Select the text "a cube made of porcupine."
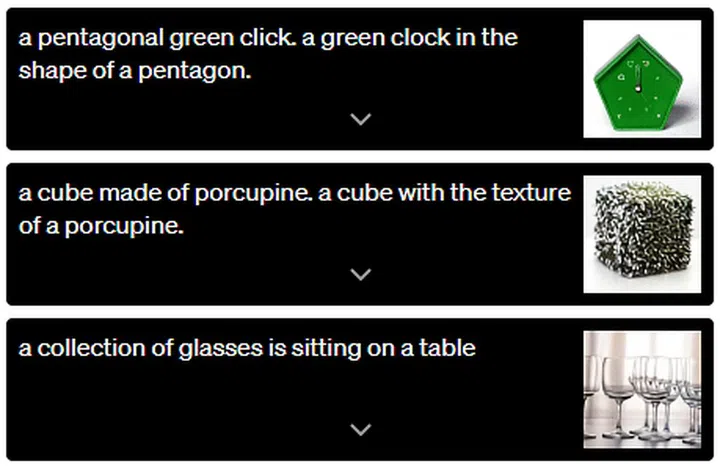The width and height of the screenshot is (720, 467). 164,194
